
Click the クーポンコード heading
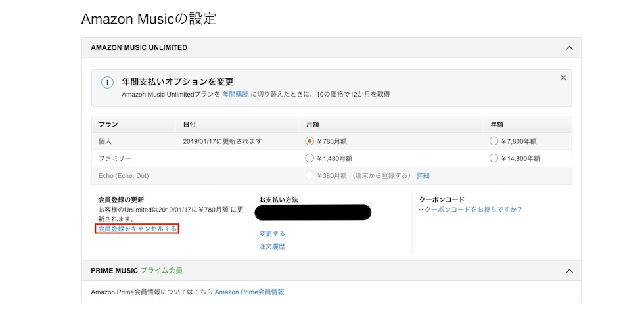click(x=442, y=200)
